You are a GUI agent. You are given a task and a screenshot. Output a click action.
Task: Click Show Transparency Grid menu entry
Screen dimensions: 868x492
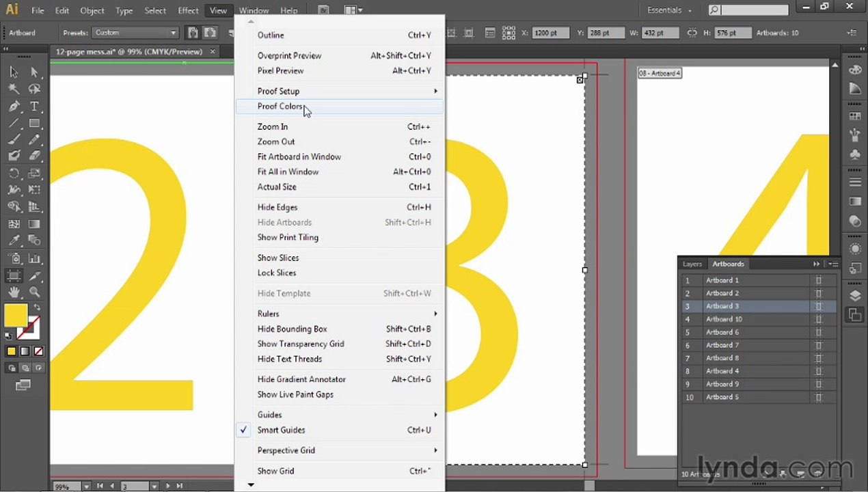[340, 344]
